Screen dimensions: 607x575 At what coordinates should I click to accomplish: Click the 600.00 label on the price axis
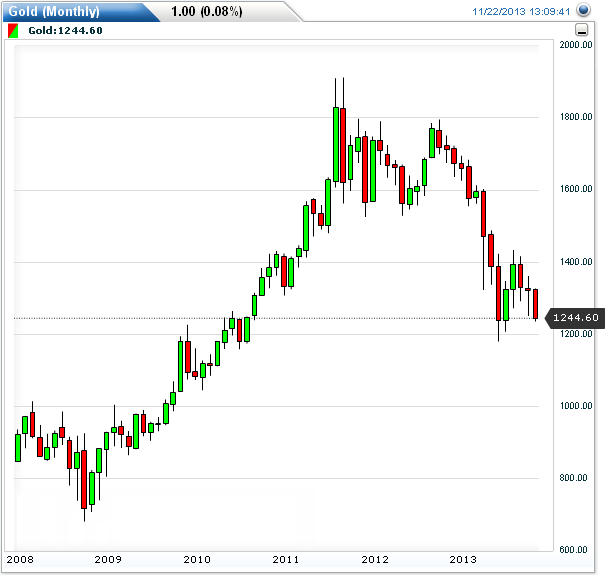577,550
